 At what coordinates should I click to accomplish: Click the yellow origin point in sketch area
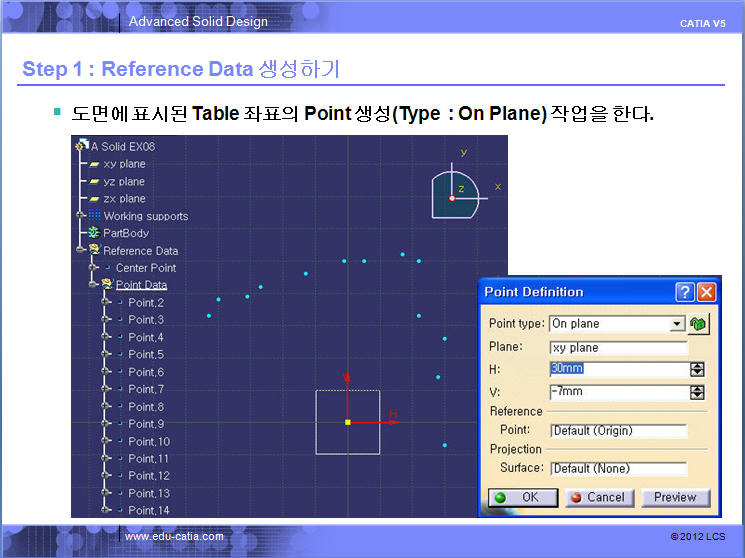coord(347,422)
